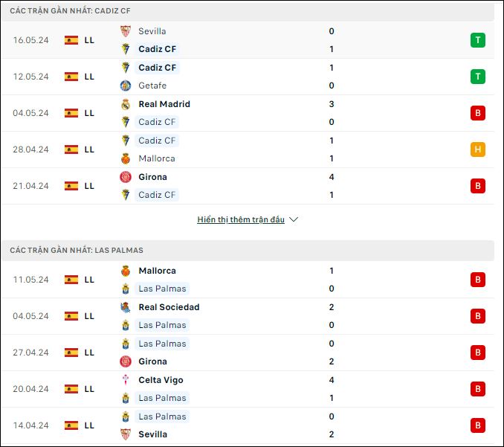Expand the chevron next to Hiển thị thêm trận đấu
Screen dimensions: 504x447
pyautogui.click(x=294, y=219)
